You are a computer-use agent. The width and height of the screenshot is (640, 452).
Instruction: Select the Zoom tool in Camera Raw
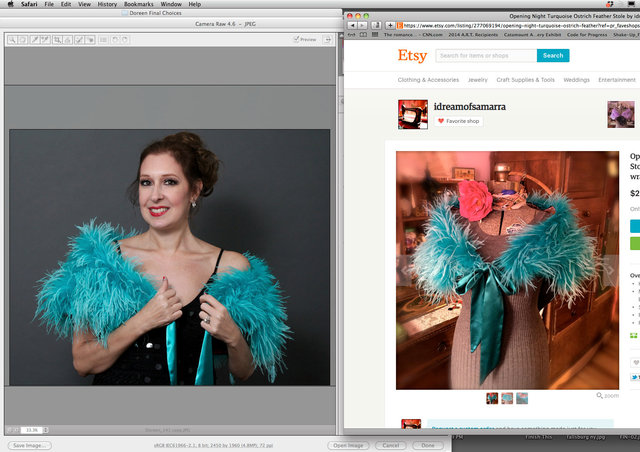pos(12,39)
